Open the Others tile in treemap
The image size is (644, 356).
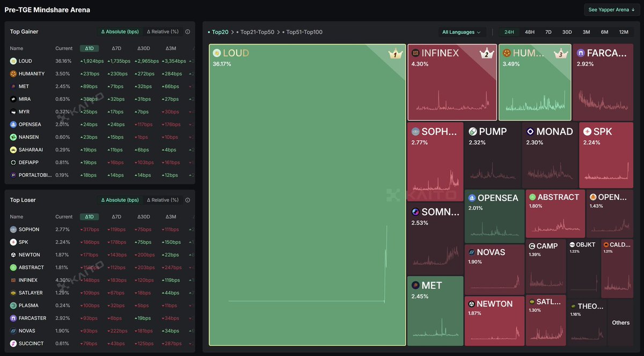point(621,323)
